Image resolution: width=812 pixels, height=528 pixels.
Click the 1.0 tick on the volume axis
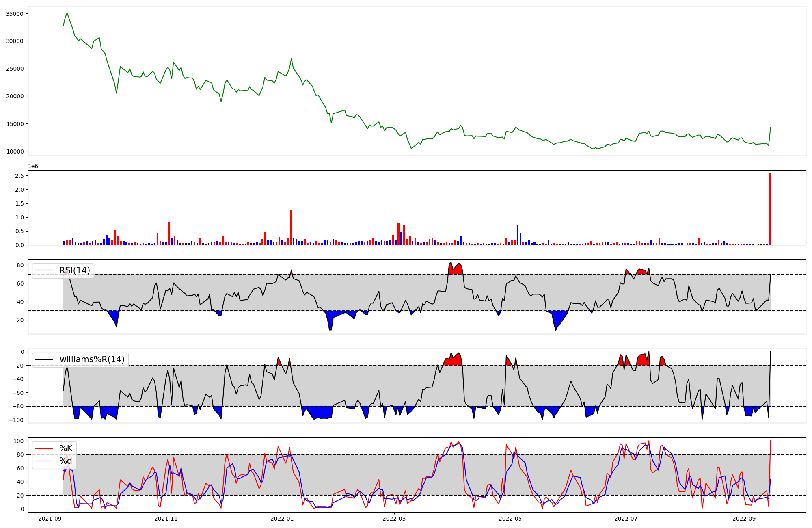coord(19,217)
